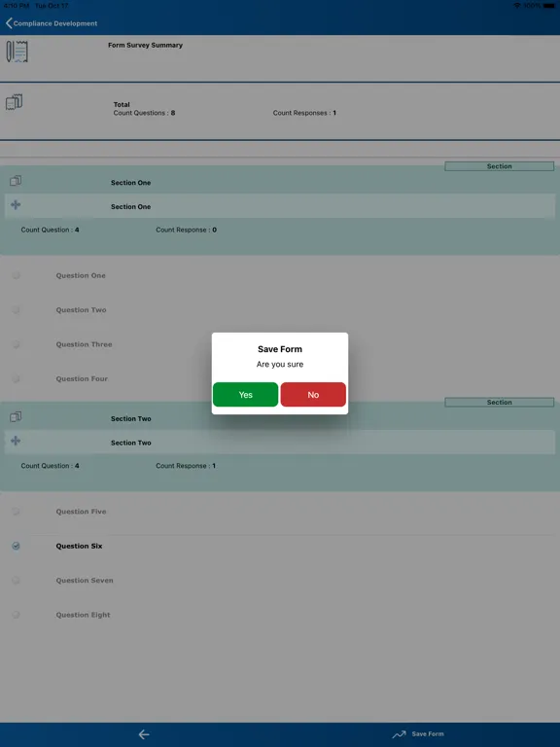Tap the Section Two header title
This screenshot has height=747, width=560.
click(x=131, y=418)
